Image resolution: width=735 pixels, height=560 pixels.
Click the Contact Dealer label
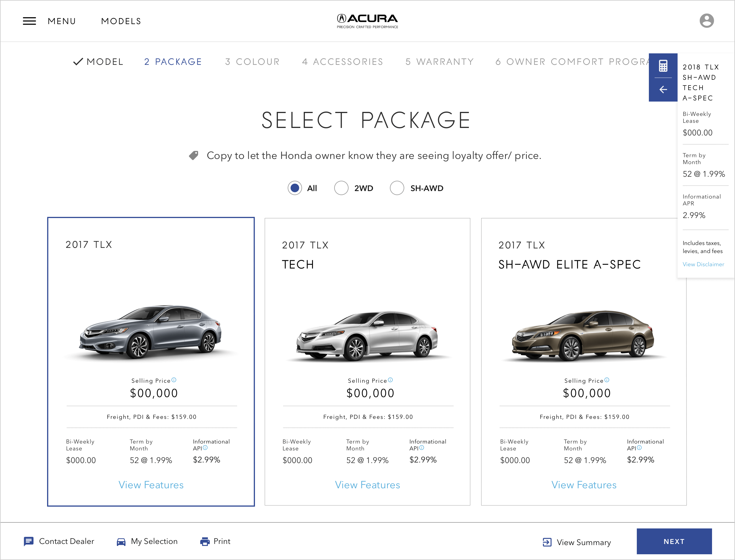click(66, 541)
